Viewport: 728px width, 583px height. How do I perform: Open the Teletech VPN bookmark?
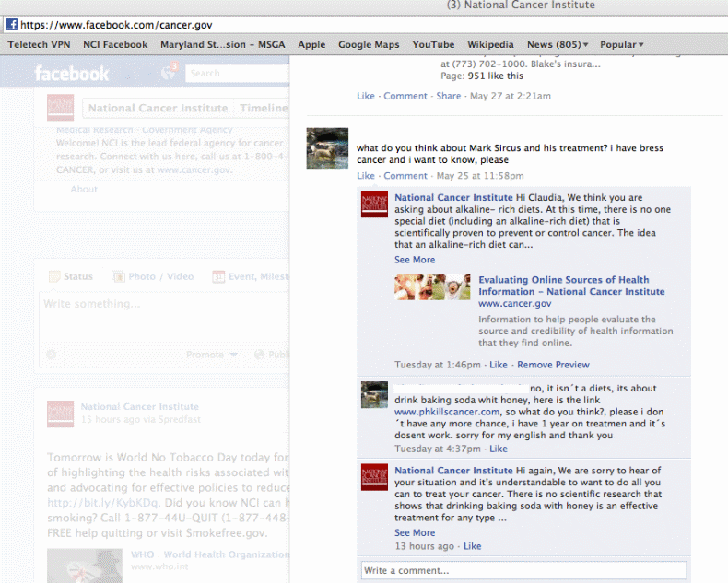pos(39,44)
